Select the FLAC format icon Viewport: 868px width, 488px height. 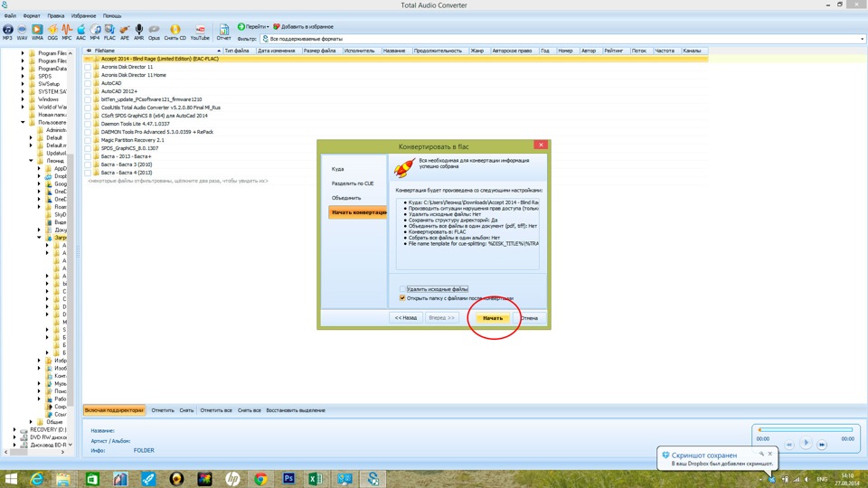[109, 33]
